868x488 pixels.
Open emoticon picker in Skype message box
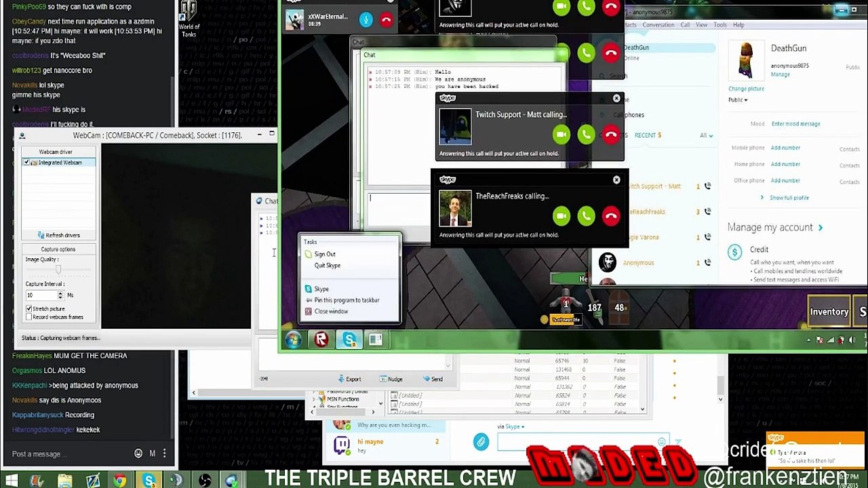tap(661, 442)
